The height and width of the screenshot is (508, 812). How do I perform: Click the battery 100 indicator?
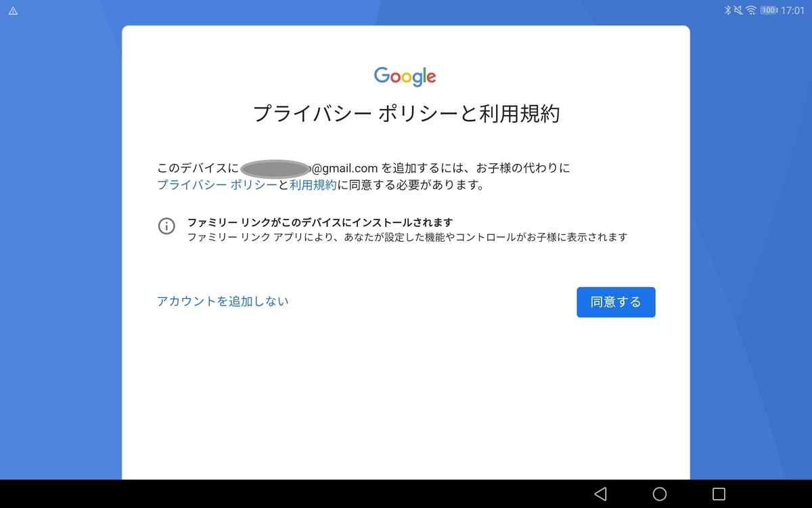click(769, 11)
